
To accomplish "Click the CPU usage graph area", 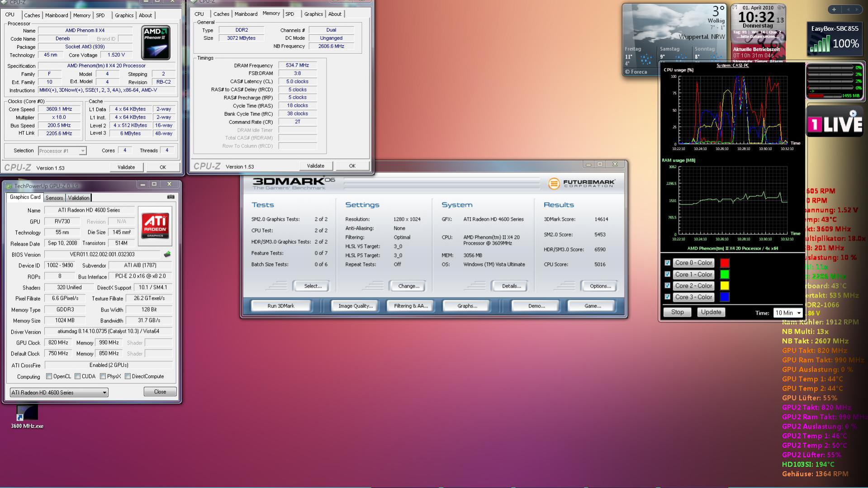I will coord(733,110).
